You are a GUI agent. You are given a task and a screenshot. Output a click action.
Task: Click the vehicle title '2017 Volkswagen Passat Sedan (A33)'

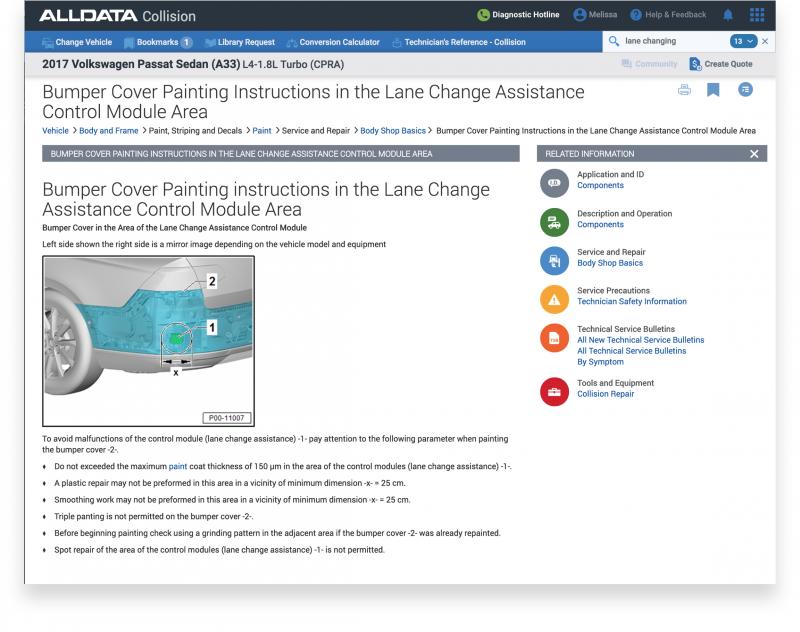141,64
